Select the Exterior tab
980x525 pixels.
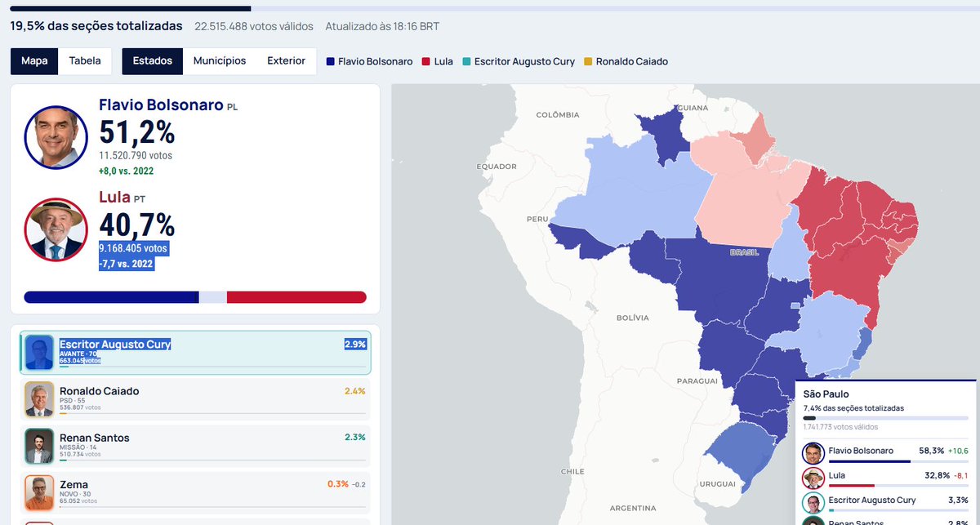coord(286,61)
